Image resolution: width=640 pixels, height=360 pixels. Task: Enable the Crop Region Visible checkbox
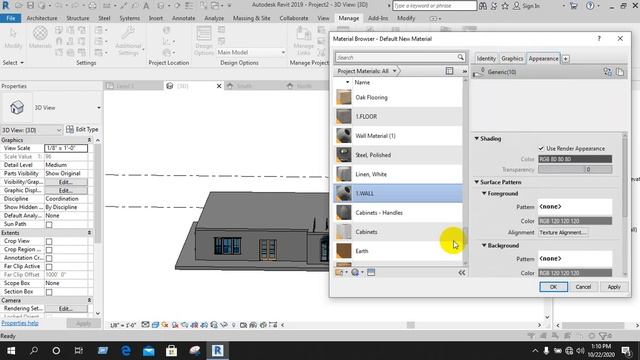49,250
